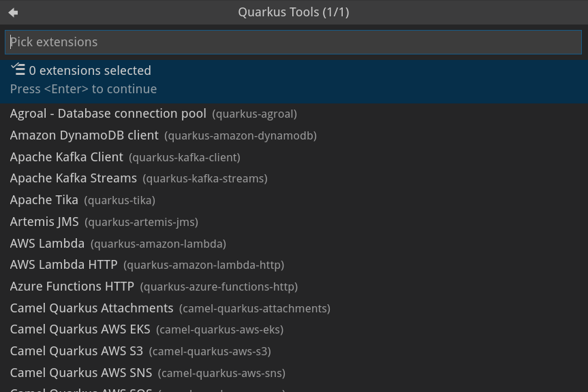Select Camel Quarkus Attachments extension
Image resolution: width=588 pixels, height=392 pixels.
(x=92, y=308)
